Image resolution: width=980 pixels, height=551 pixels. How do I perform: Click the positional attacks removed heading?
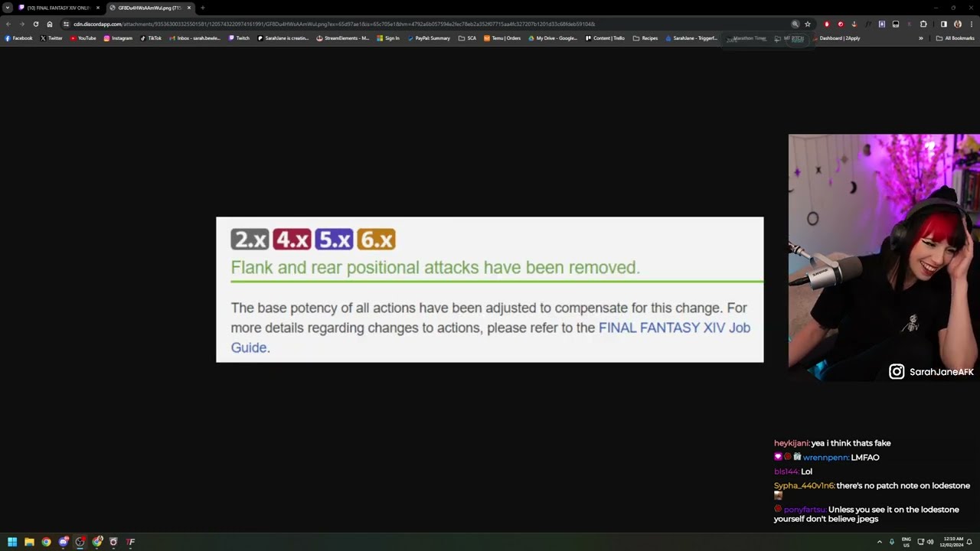435,267
